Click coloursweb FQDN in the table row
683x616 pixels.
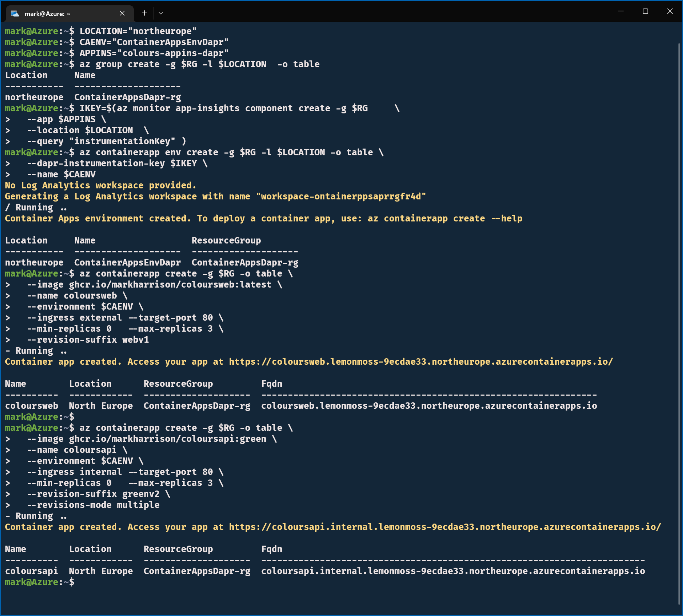click(x=429, y=406)
